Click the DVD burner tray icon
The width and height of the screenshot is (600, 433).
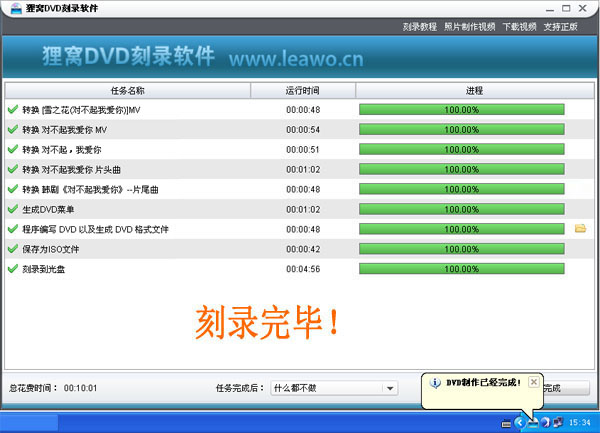pyautogui.click(x=533, y=423)
